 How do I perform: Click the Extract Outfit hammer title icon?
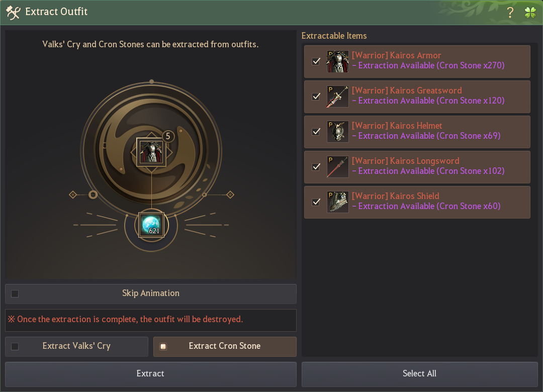click(x=13, y=13)
